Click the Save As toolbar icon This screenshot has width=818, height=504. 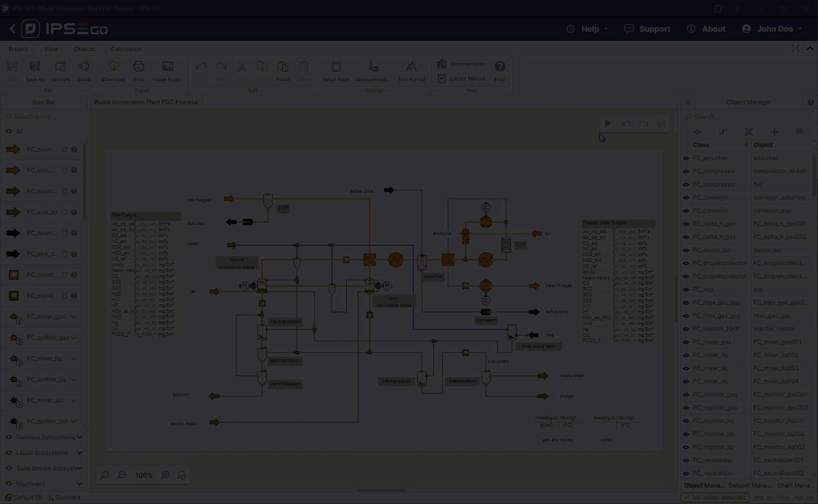35,71
